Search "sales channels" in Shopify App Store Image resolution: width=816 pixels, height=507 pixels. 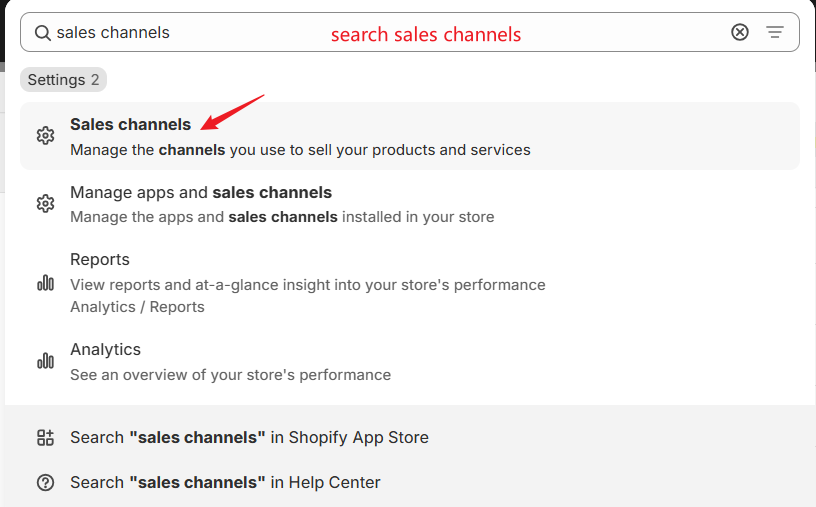249,437
